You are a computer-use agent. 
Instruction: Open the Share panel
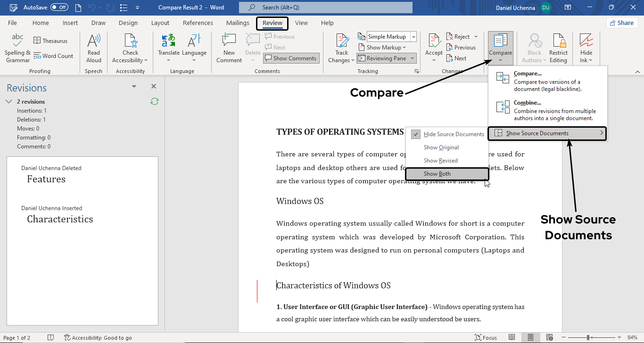pos(622,22)
